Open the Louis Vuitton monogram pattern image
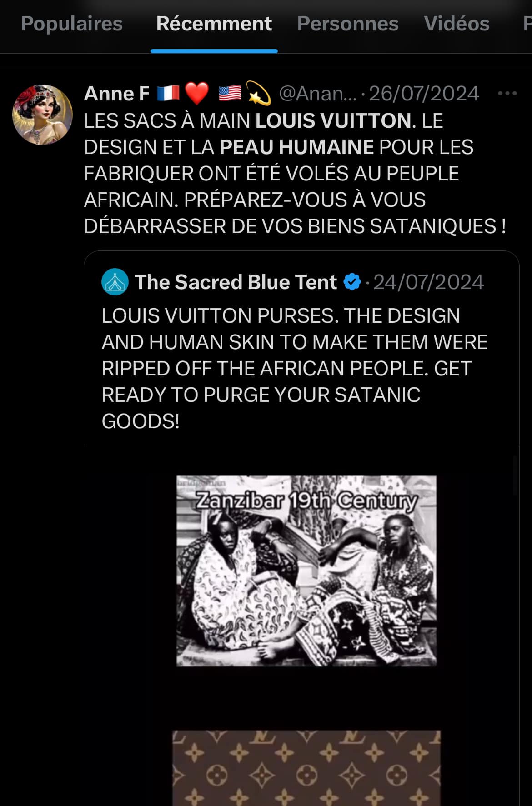Viewport: 532px width, 806px height. pos(306,767)
